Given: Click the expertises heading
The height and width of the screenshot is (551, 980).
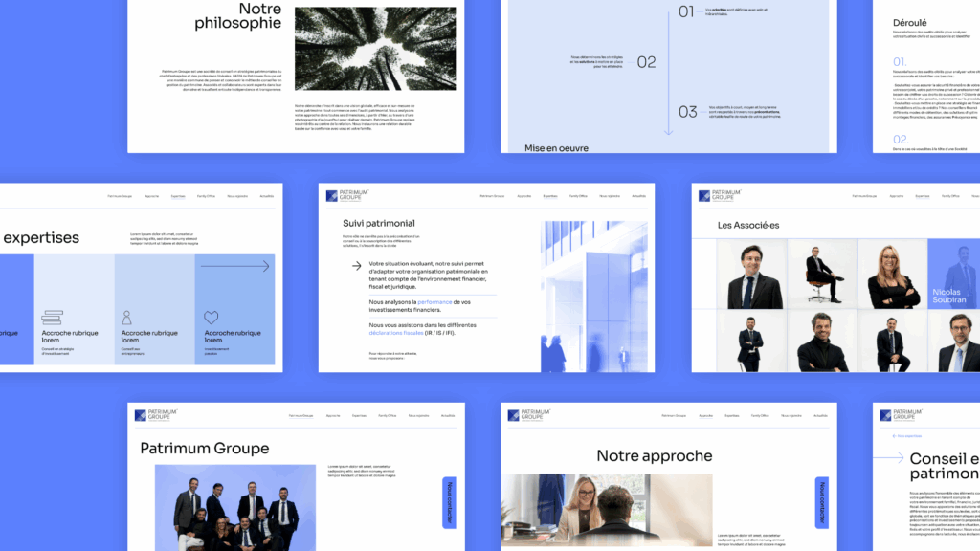Looking at the screenshot, I should (41, 238).
